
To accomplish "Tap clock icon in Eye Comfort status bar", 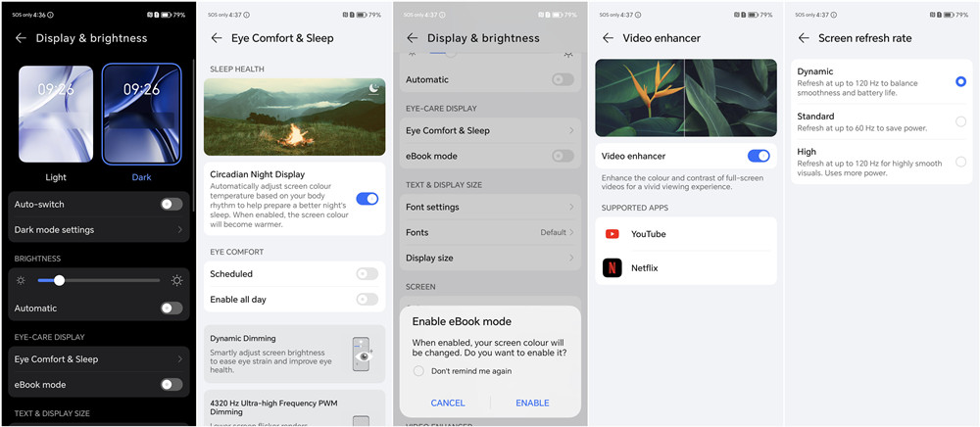I will pos(247,15).
